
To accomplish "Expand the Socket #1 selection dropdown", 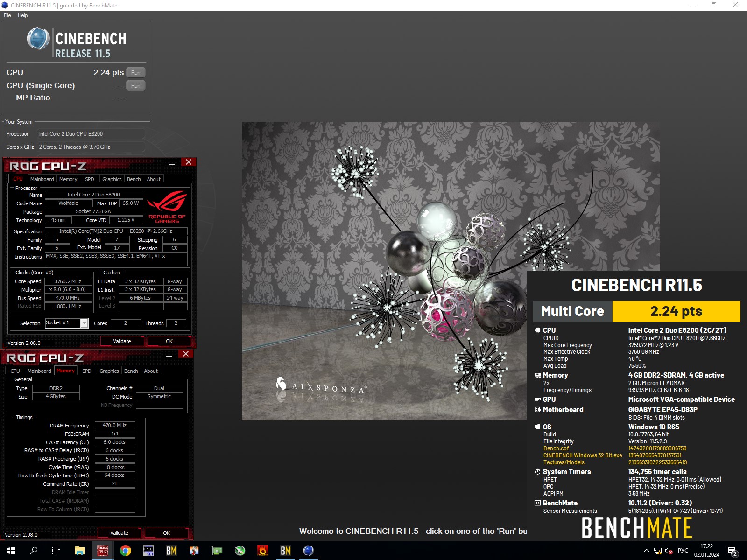I will pyautogui.click(x=84, y=323).
